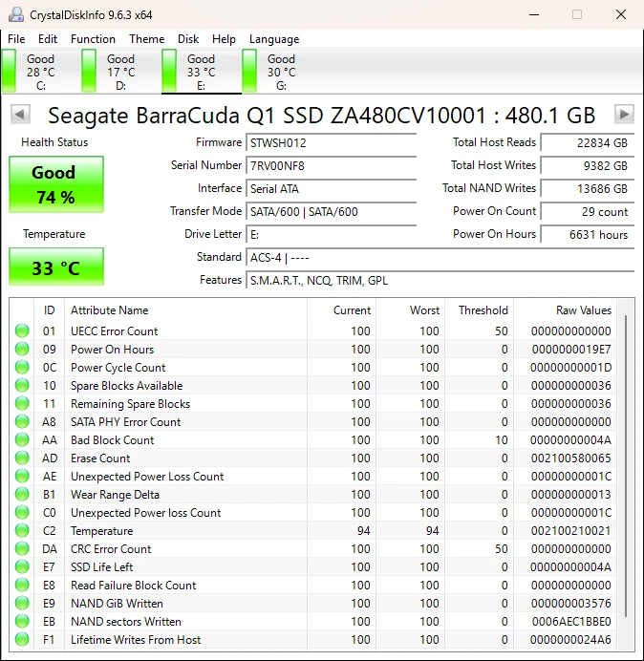The height and width of the screenshot is (661, 644).
Task: Go to next disk with right arrow
Action: click(x=624, y=115)
